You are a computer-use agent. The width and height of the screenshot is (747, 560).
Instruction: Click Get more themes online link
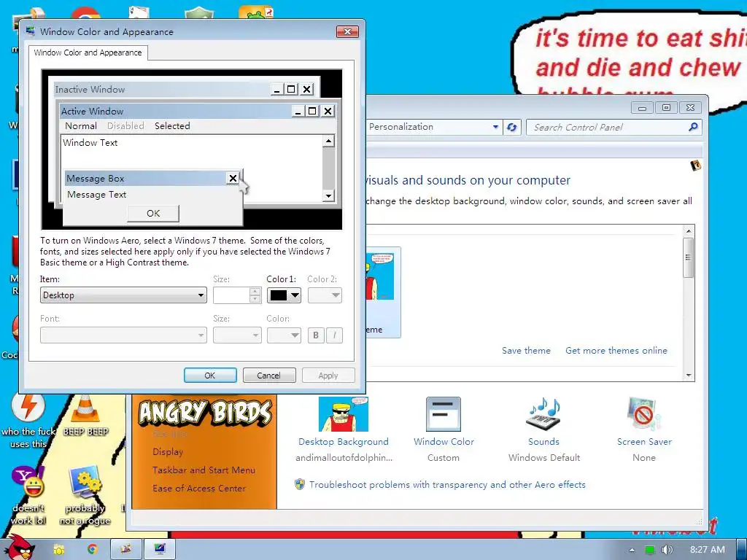(616, 351)
